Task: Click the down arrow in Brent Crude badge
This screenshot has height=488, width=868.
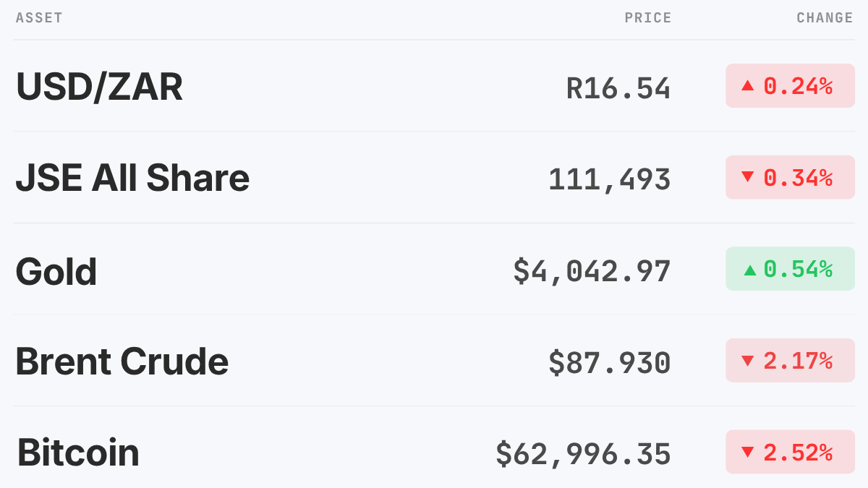Action: click(x=748, y=360)
